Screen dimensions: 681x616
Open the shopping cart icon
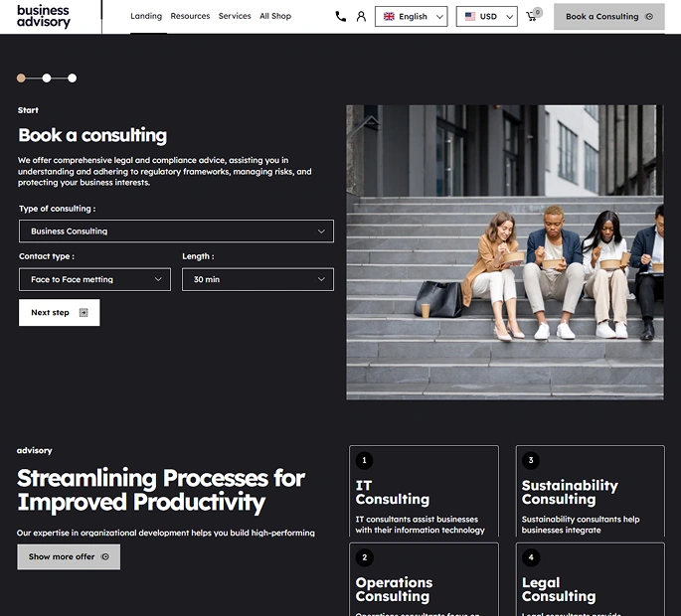coord(533,15)
